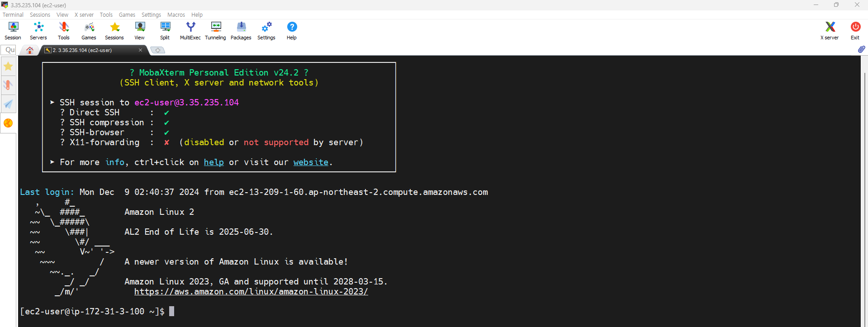Click the View toolbar icon

coord(140,31)
